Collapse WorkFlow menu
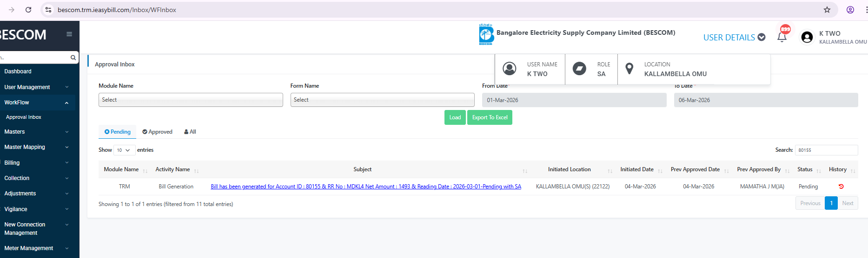Viewport: 868px width, 258px height. coord(38,103)
